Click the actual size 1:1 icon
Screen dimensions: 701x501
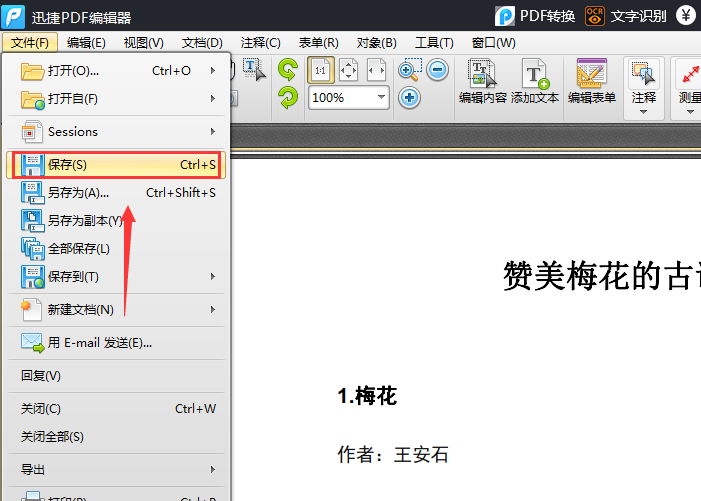(x=320, y=70)
